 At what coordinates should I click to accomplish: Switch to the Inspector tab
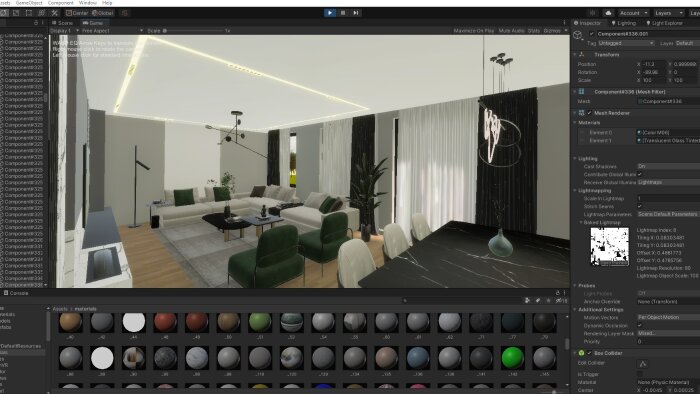tap(588, 23)
